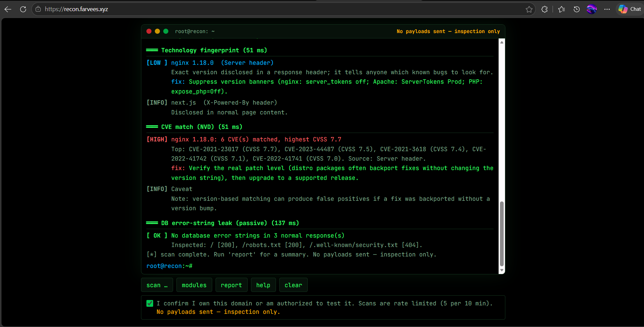Screen dimensions: 644x327
Task: Click the 'Technology fingerprint (51 ms)' heading
Action: pos(214,50)
